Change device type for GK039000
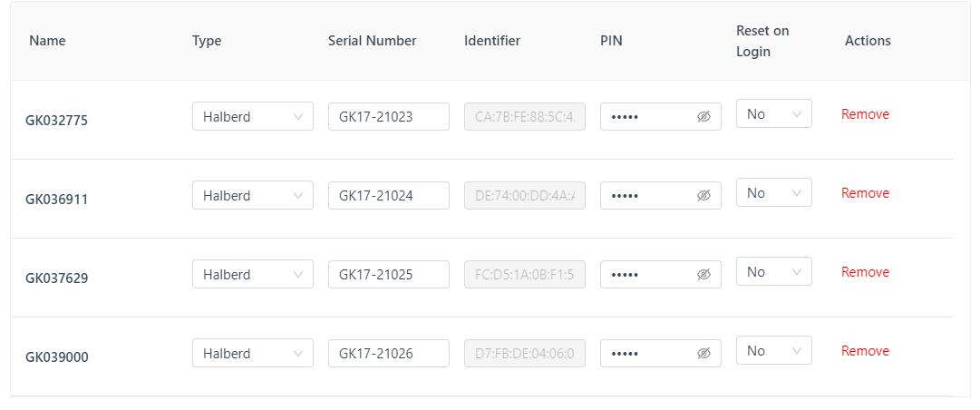980x410 pixels. (x=252, y=354)
